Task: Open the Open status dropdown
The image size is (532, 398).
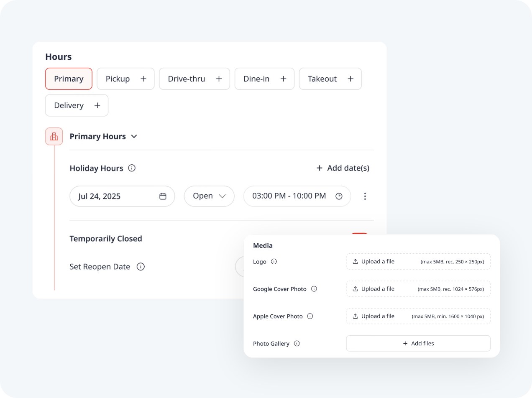Action: pos(209,196)
